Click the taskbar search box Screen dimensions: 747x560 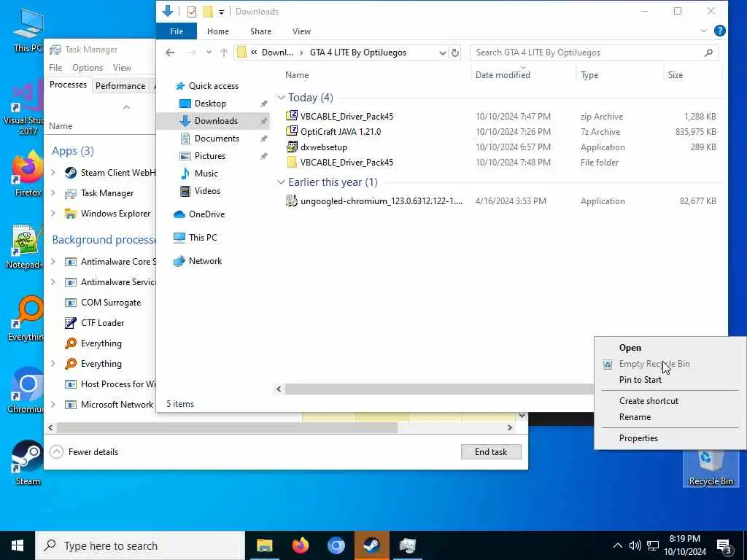click(140, 545)
